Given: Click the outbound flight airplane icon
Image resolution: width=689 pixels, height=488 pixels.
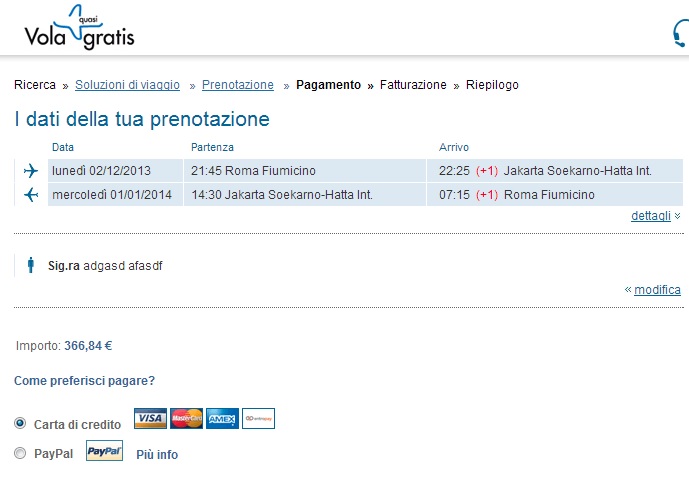Looking at the screenshot, I should 31,170.
